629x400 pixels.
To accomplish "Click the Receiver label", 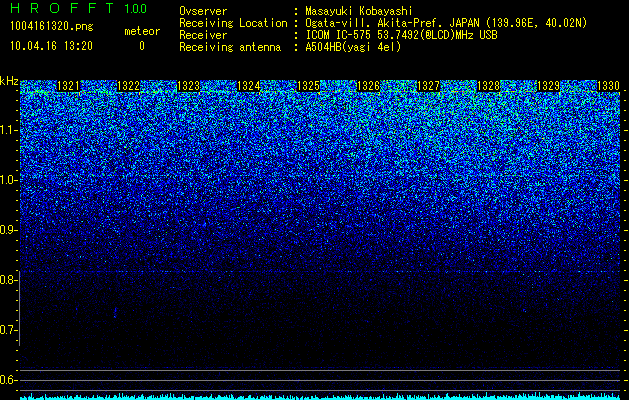I will click(x=203, y=35).
